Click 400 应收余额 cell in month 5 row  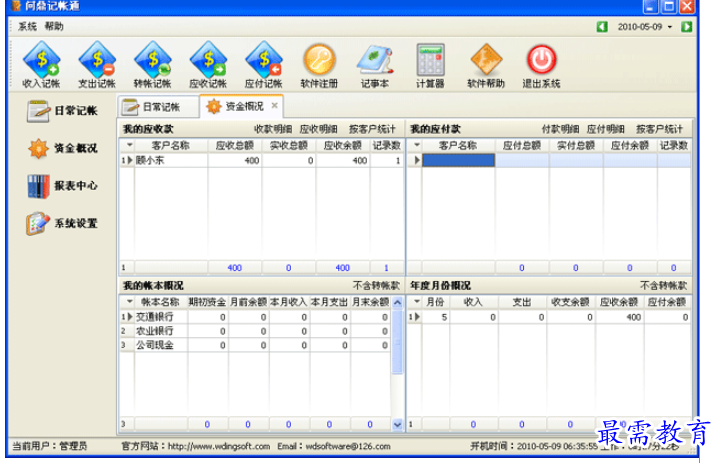tap(619, 317)
